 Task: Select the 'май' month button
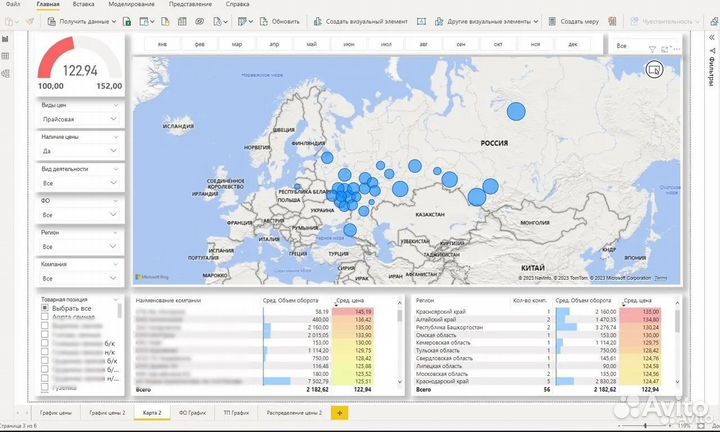point(312,45)
